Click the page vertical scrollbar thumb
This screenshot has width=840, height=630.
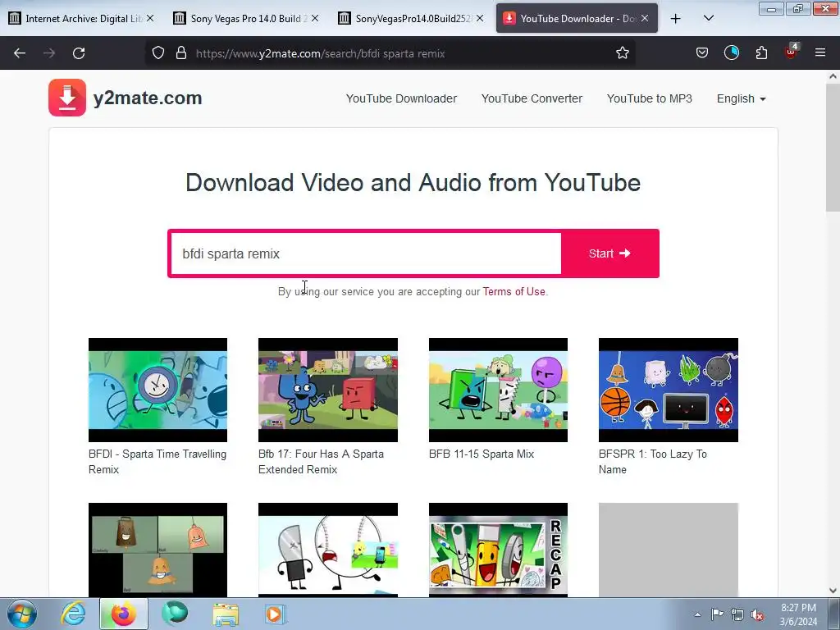tap(833, 148)
